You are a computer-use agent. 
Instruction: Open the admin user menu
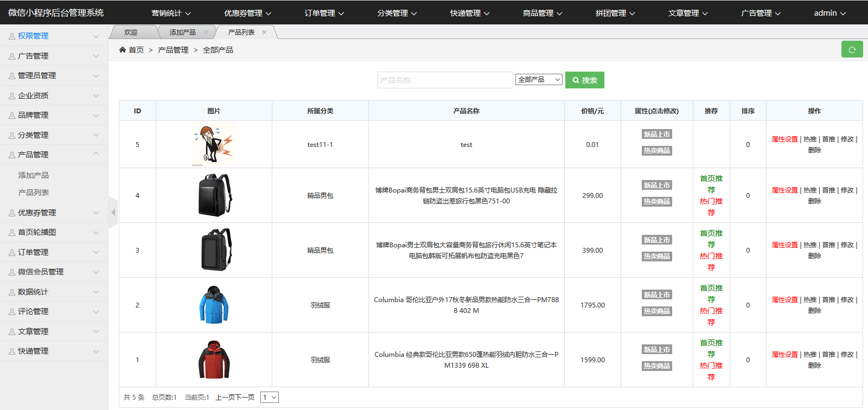pos(829,13)
